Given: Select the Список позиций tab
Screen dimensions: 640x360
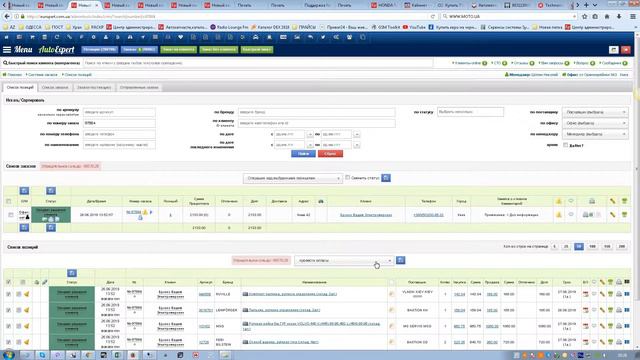Looking at the screenshot, I should coord(20,87).
